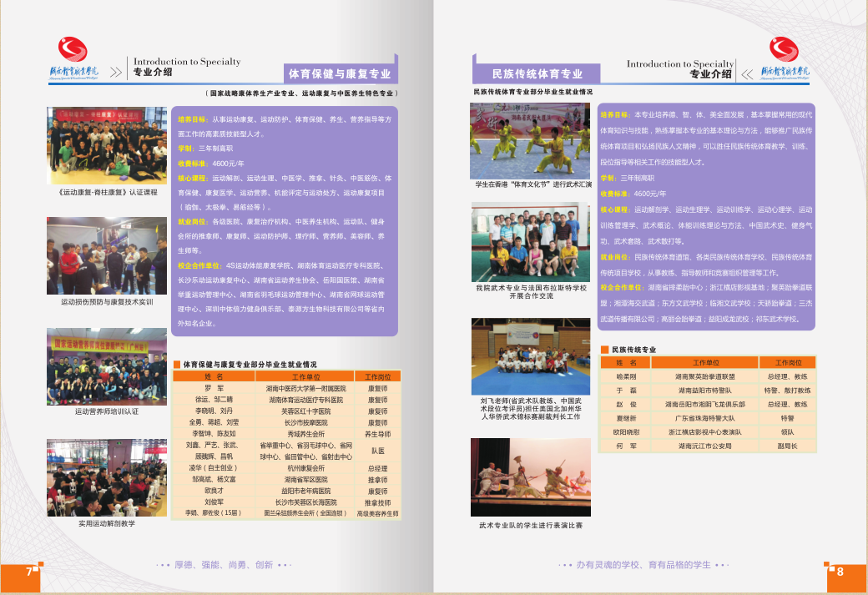Viewport: 868px width, 595px height.
Task: Click the orange page number 7 box
Action: [20, 573]
